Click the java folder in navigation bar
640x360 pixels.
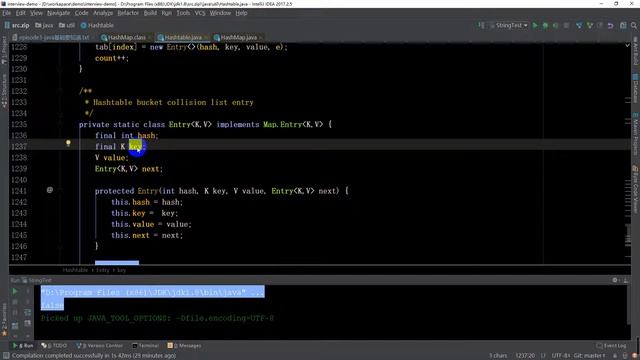44,25
